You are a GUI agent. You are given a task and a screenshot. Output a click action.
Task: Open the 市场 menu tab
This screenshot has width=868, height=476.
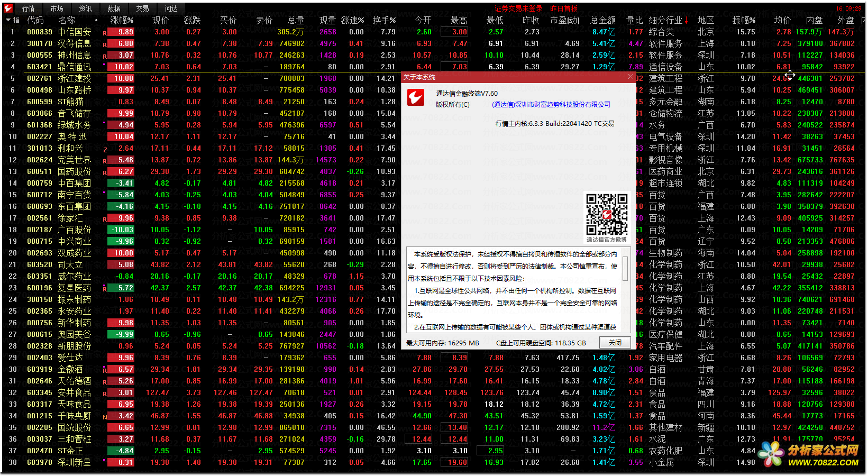point(57,8)
